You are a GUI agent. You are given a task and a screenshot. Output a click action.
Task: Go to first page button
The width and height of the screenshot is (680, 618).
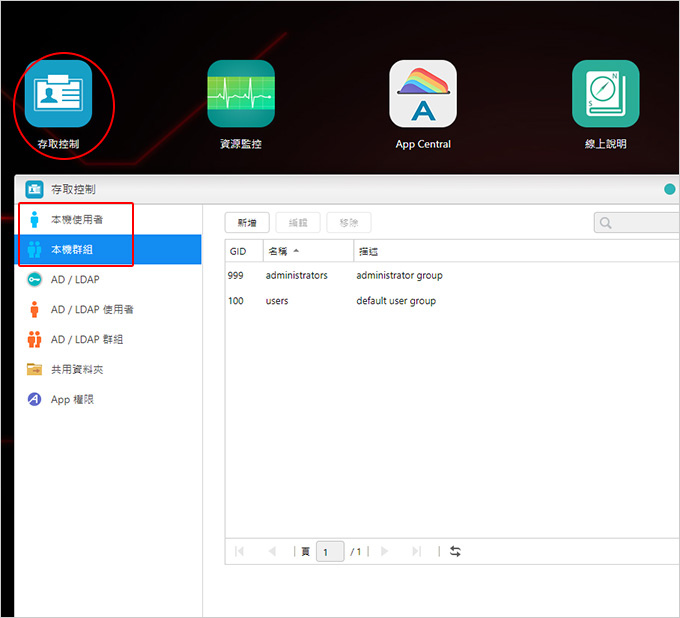tap(239, 551)
